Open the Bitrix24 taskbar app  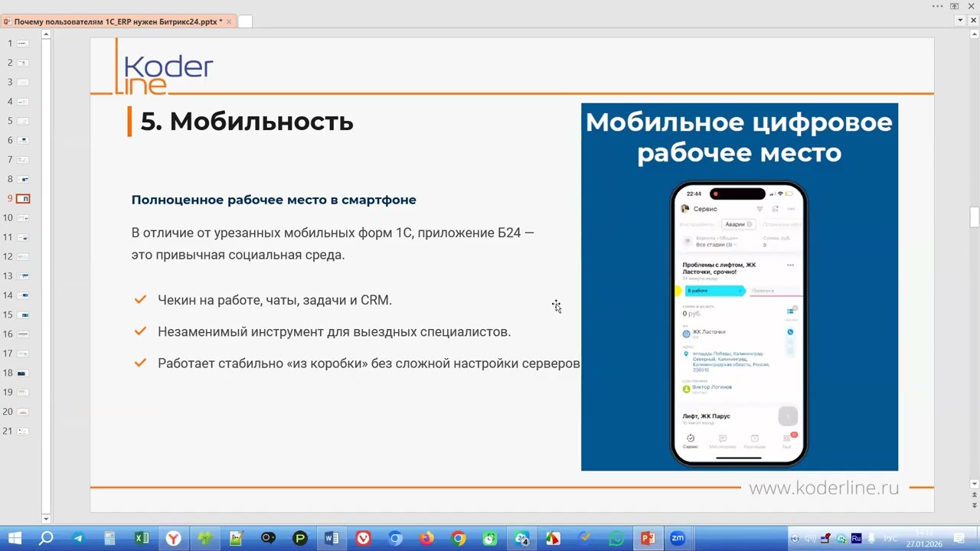tap(522, 539)
